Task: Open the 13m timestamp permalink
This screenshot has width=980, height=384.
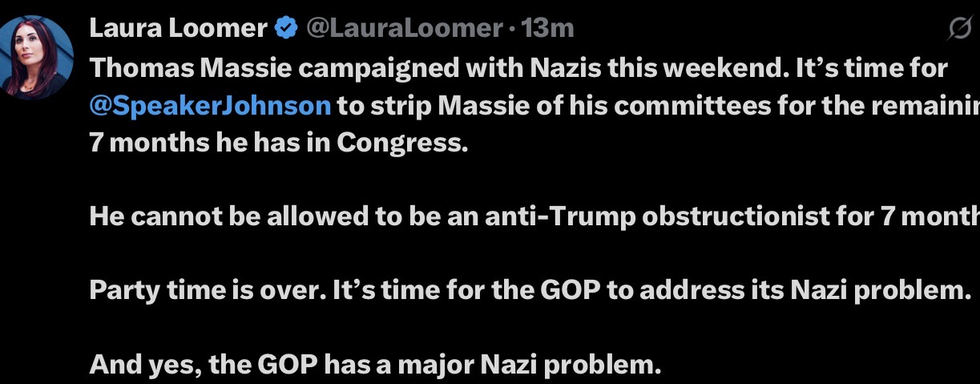Action: (x=548, y=29)
